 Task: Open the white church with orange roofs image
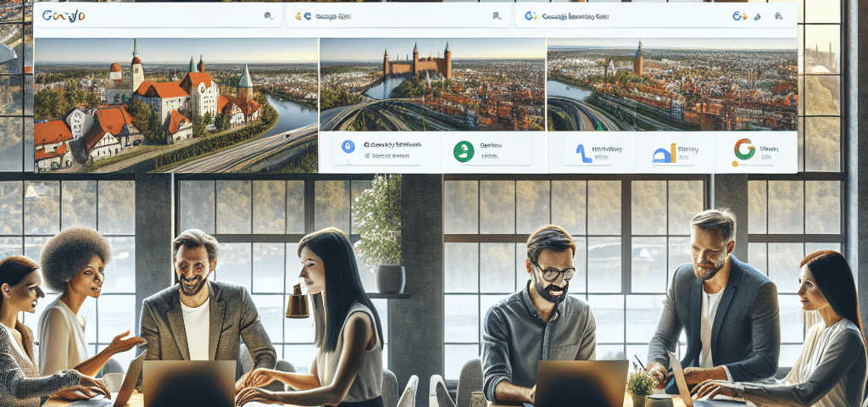coord(176,105)
